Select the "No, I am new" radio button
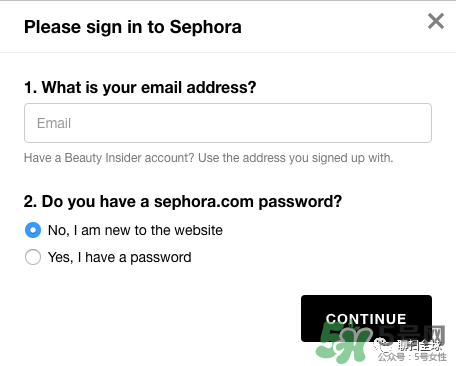 click(33, 230)
